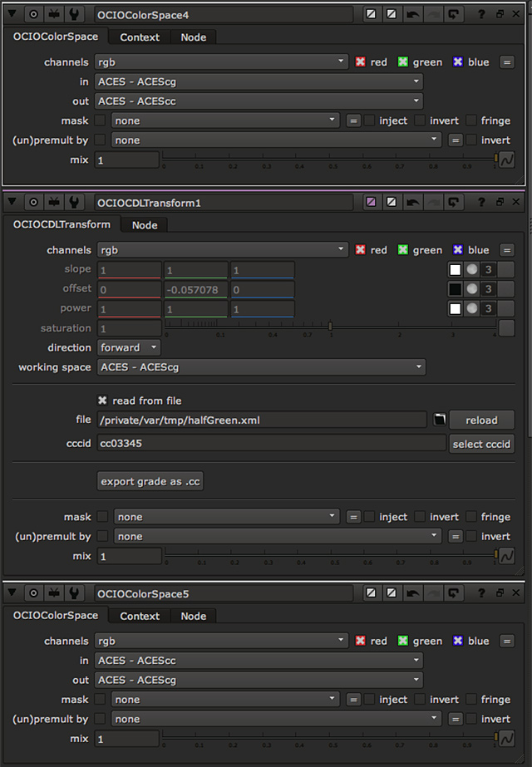This screenshot has height=767, width=532.
Task: Click the white slope color swatch
Action: click(x=455, y=270)
